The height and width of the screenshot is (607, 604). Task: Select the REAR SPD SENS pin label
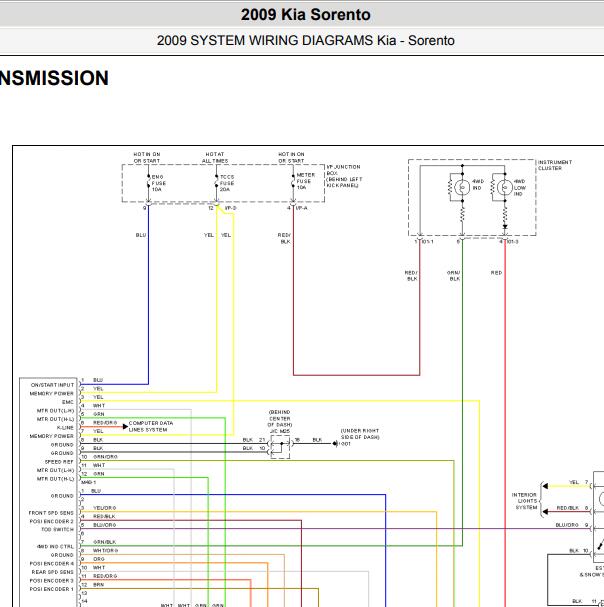point(53,572)
